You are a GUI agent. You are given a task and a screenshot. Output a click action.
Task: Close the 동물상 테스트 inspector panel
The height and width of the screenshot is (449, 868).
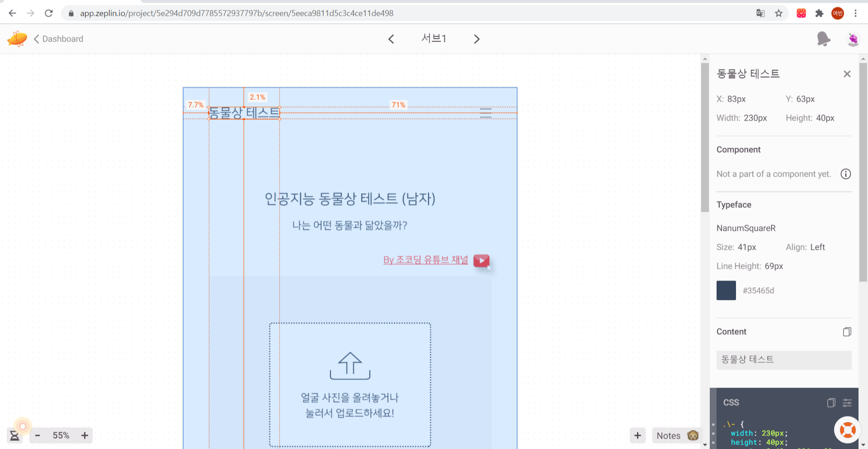(x=847, y=74)
